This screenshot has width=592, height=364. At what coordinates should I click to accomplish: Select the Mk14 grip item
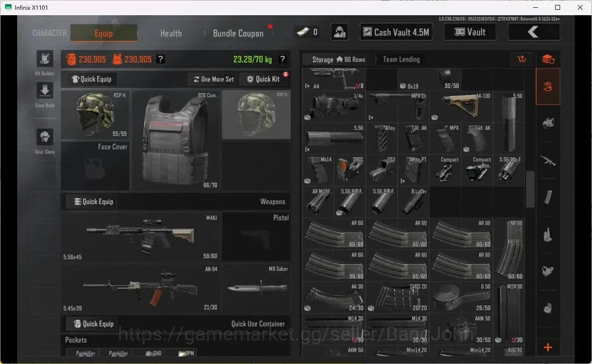pos(319,170)
